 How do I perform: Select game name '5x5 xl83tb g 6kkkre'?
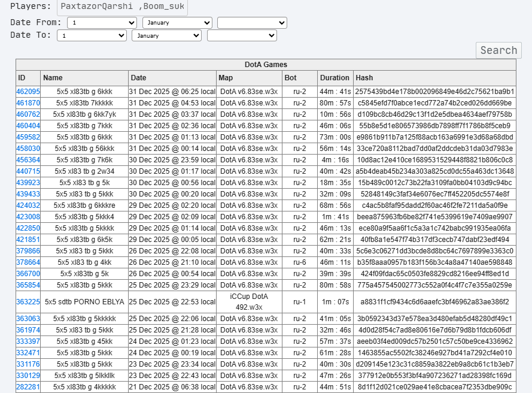pos(84,205)
